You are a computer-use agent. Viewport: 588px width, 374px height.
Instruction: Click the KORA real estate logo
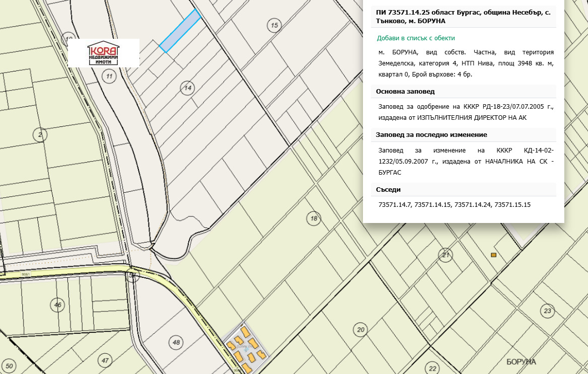(103, 53)
